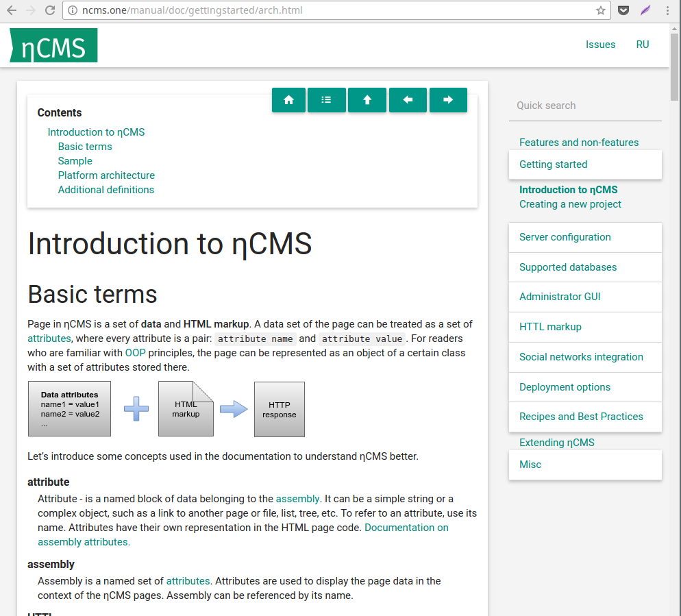Go to previous page with left arrow button
Image resolution: width=681 pixels, height=616 pixels.
point(408,100)
